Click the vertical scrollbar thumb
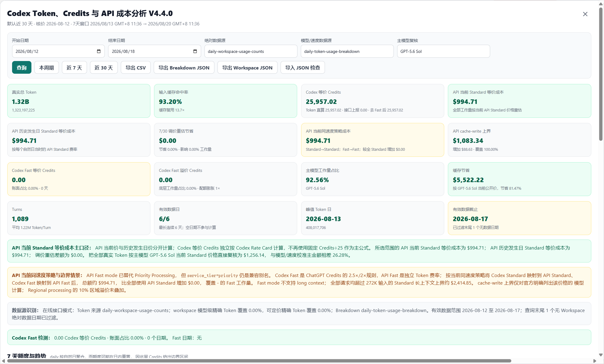 (601, 74)
